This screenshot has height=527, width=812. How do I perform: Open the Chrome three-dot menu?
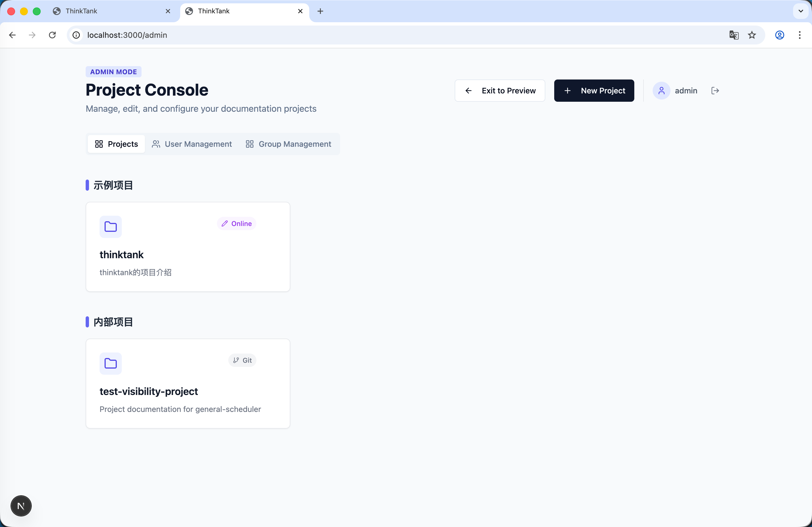click(800, 35)
